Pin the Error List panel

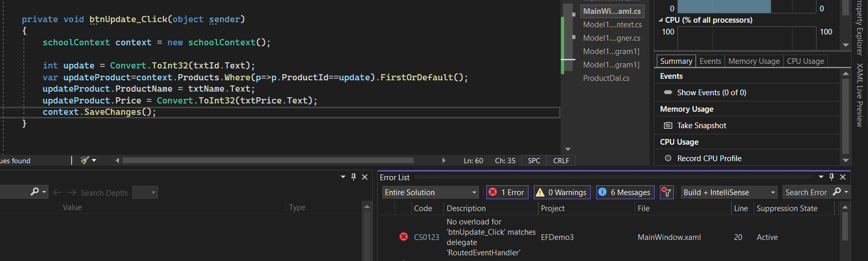[831, 177]
